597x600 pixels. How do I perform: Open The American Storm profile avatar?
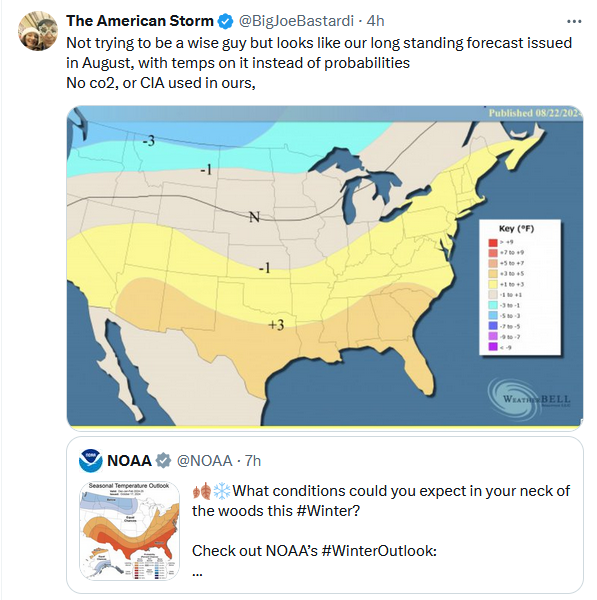click(38, 31)
